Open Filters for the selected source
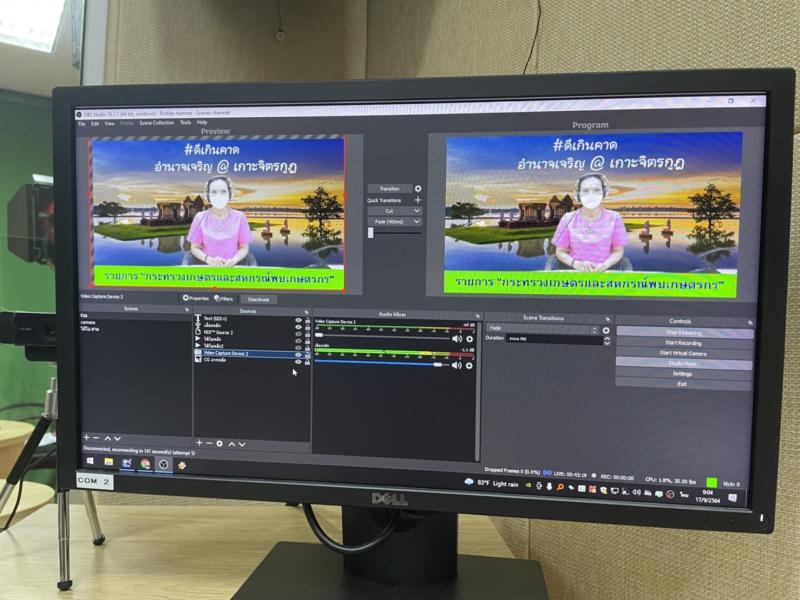Screen dimensions: 800x600 (223, 298)
